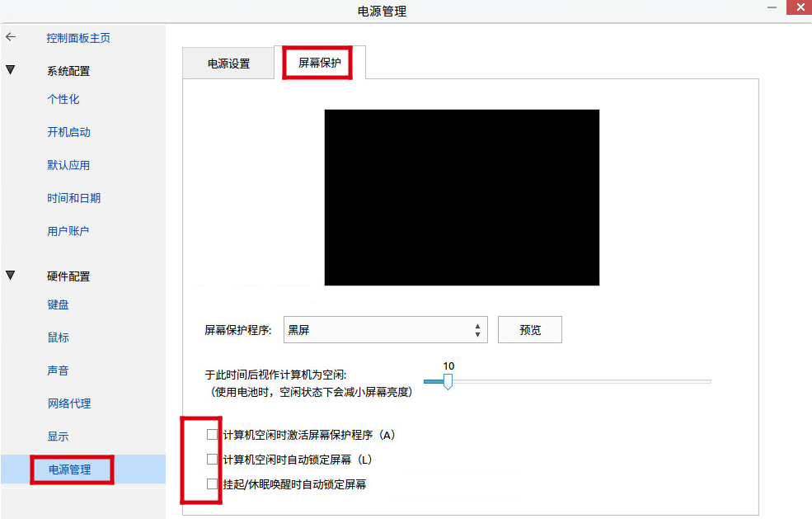Click the black screensaver preview area
Viewport: 812px width, 519px height.
pos(462,197)
